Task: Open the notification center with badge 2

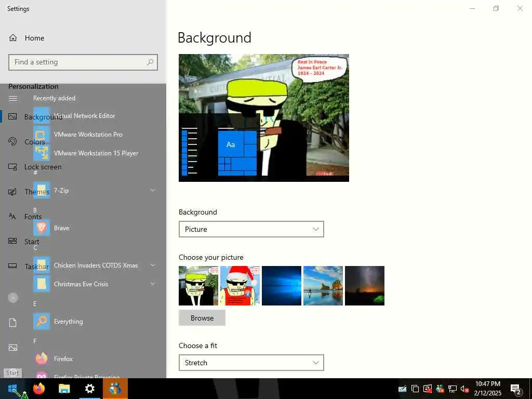Action: (x=515, y=389)
